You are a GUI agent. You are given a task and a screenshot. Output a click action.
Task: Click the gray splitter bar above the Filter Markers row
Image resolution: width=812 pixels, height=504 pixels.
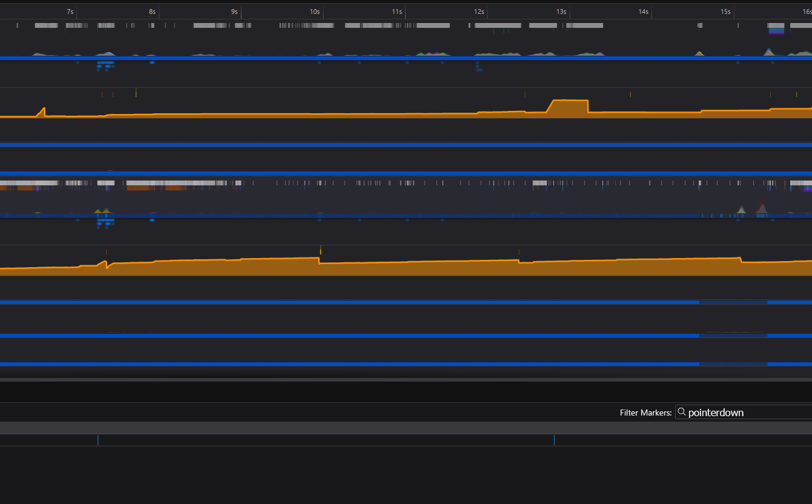(x=406, y=380)
